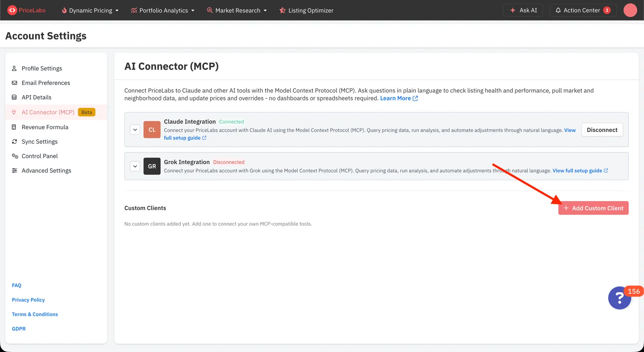Open the Portfolio Analytics dropdown menu
This screenshot has width=644, height=352.
(x=163, y=10)
